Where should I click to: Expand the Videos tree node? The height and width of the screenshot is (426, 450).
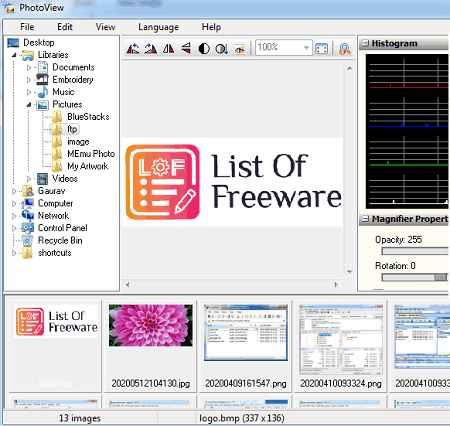pyautogui.click(x=29, y=179)
